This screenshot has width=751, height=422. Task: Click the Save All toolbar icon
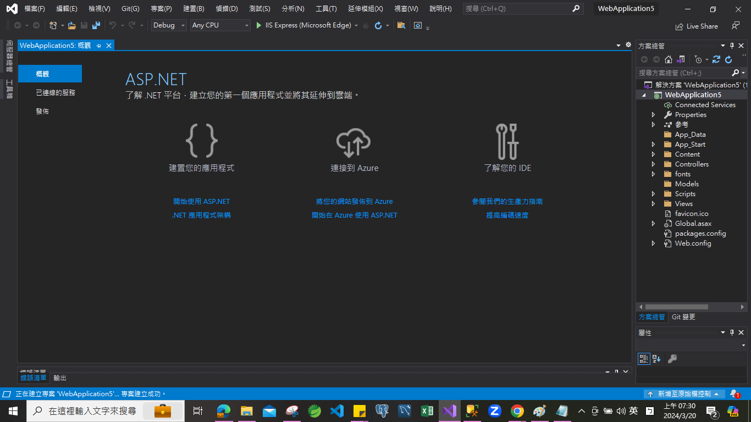[96, 25]
